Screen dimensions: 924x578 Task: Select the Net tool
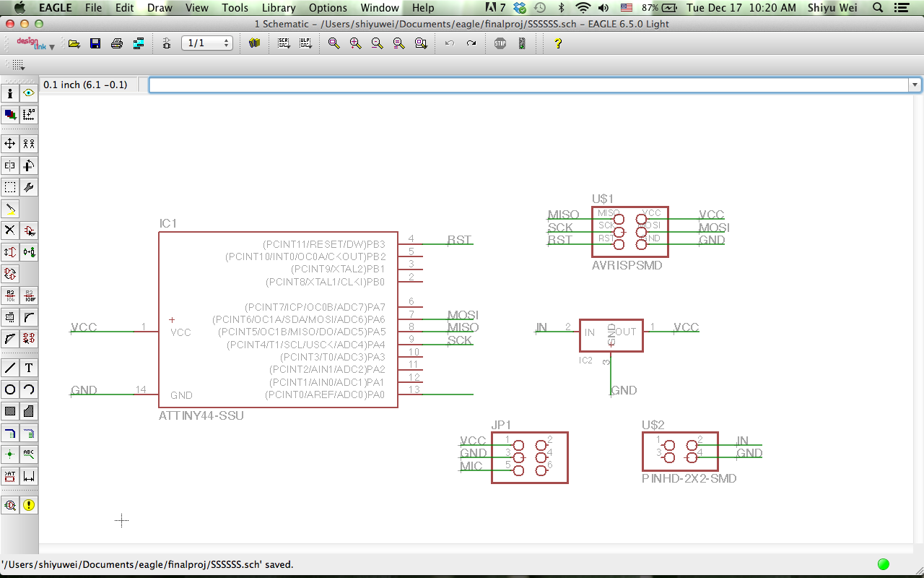pos(29,433)
